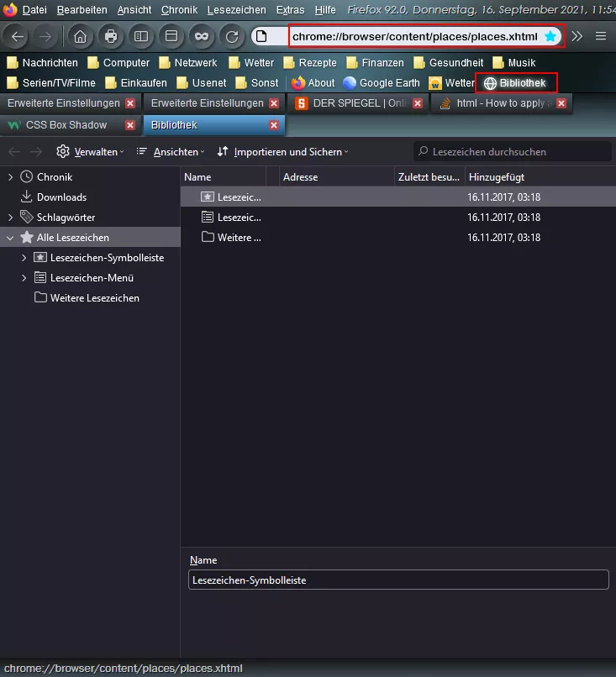616x677 pixels.
Task: Click the Home button in the toolbar
Action: [x=80, y=37]
